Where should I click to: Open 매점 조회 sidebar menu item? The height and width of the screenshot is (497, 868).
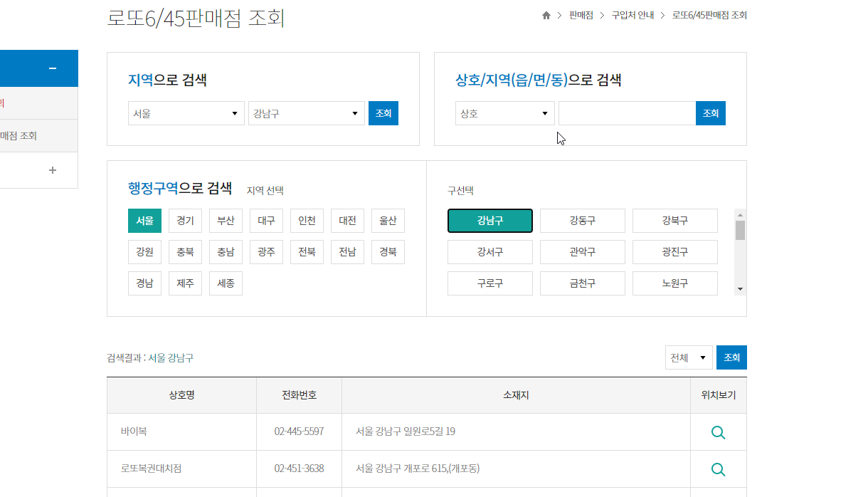38,136
